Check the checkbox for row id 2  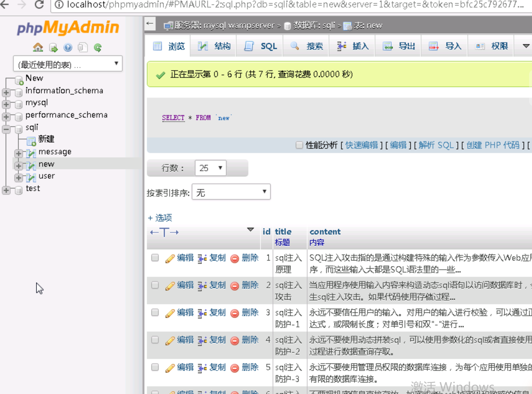[x=155, y=285]
